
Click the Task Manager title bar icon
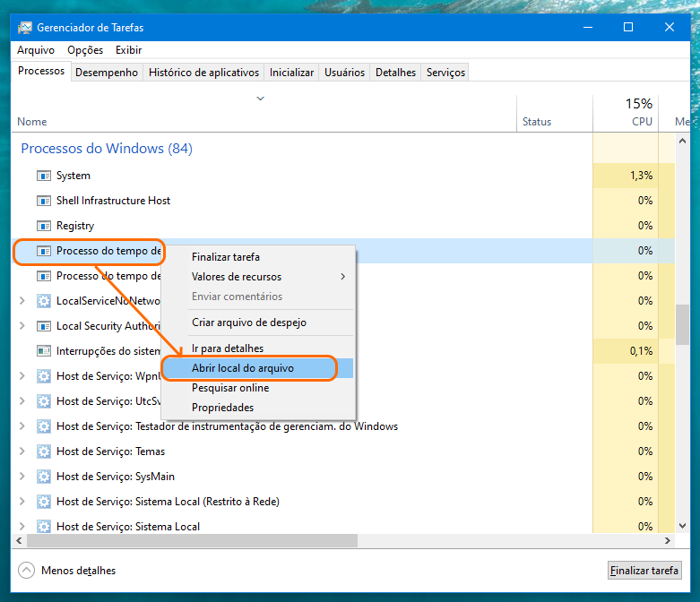(x=24, y=28)
